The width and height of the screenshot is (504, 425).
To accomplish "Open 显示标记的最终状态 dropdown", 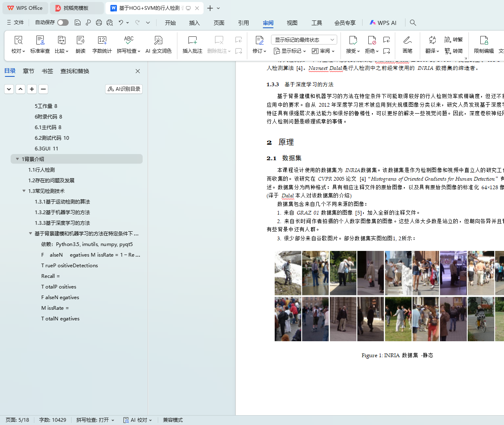I will [304, 40].
